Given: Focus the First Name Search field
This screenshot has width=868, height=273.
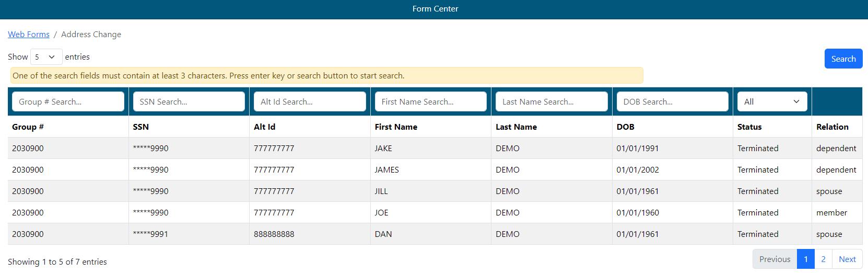Looking at the screenshot, I should pyautogui.click(x=431, y=101).
